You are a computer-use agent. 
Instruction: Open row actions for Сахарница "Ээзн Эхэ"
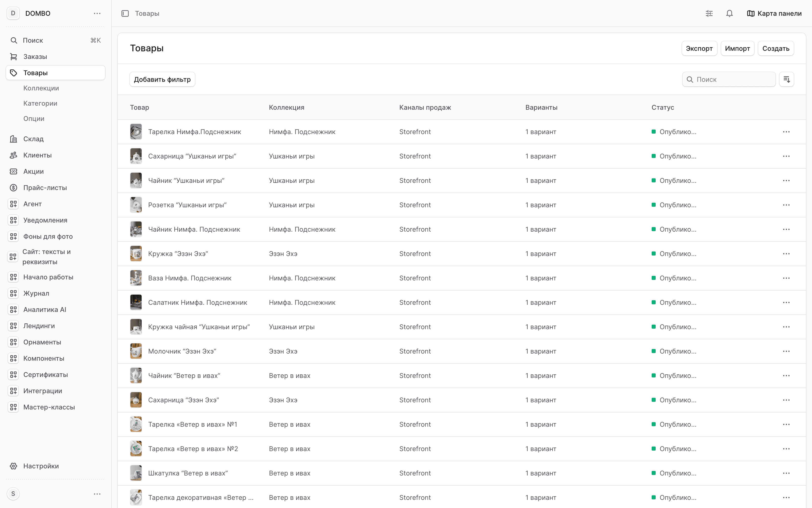(x=786, y=400)
